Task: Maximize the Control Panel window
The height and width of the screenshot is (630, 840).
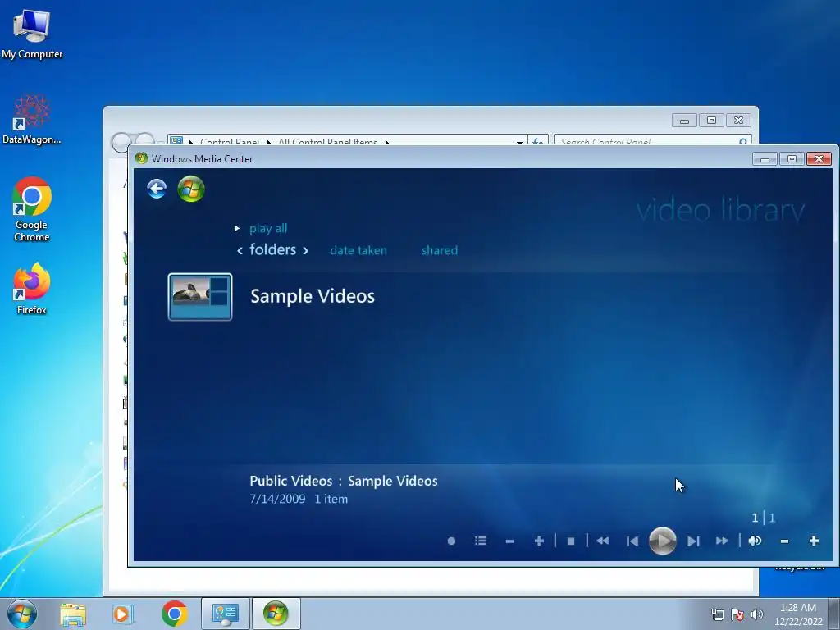Action: pos(711,121)
